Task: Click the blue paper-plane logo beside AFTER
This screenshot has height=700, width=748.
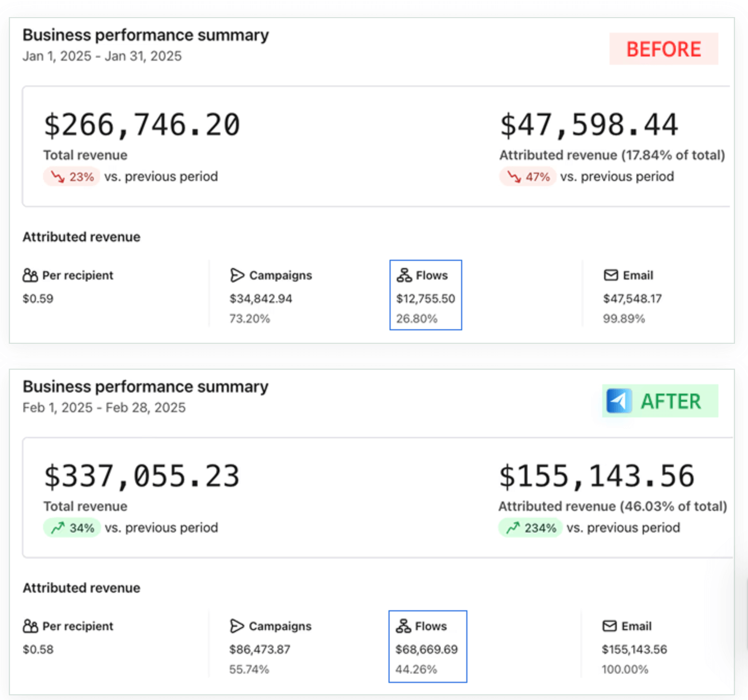Action: (x=619, y=401)
